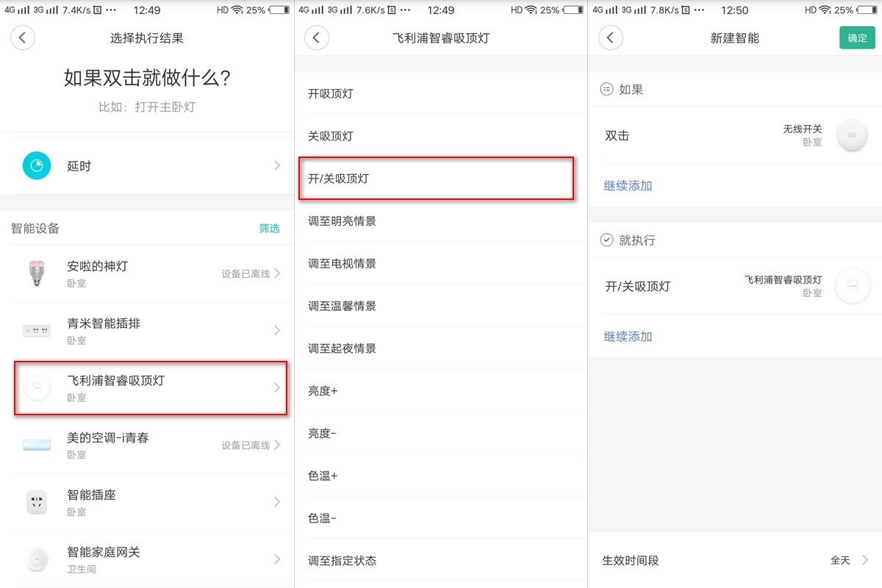Screen dimensions: 882x588
Task: Click 筛选 to filter smart devices
Action: 270,228
